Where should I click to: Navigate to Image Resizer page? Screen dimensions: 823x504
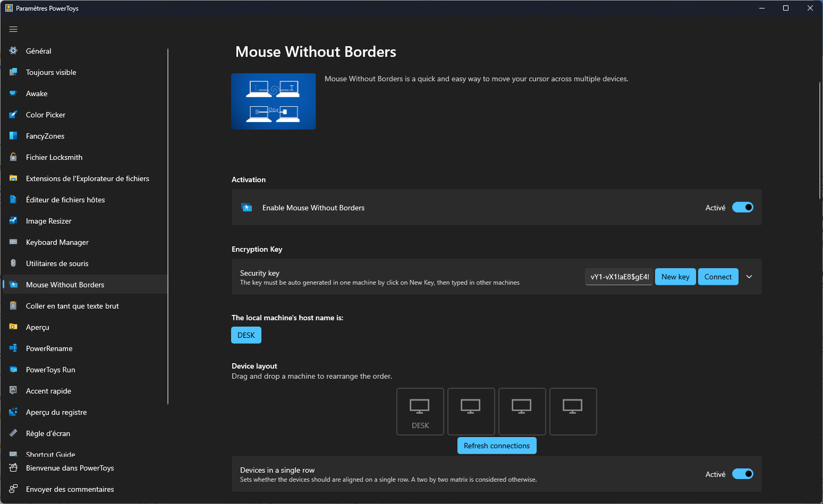pos(85,221)
